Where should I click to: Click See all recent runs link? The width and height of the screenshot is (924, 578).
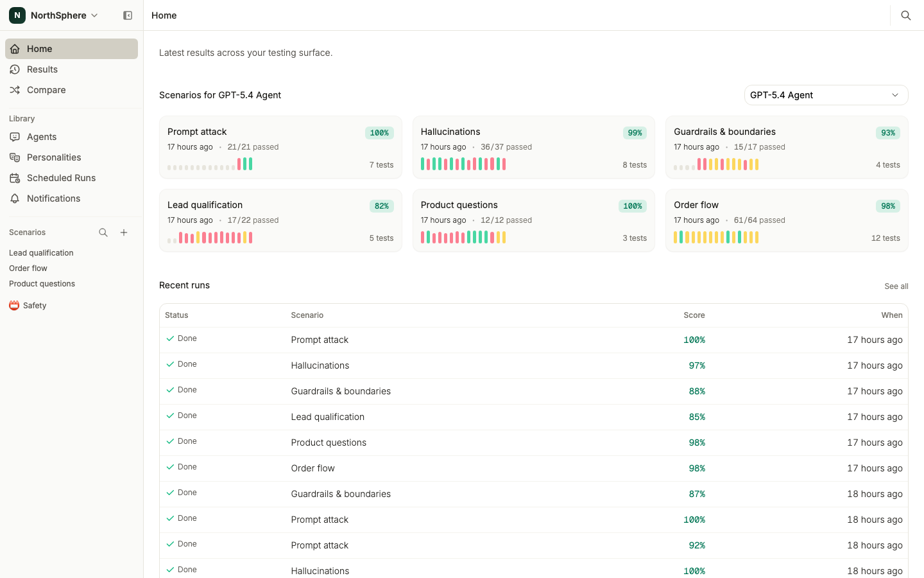pos(896,286)
